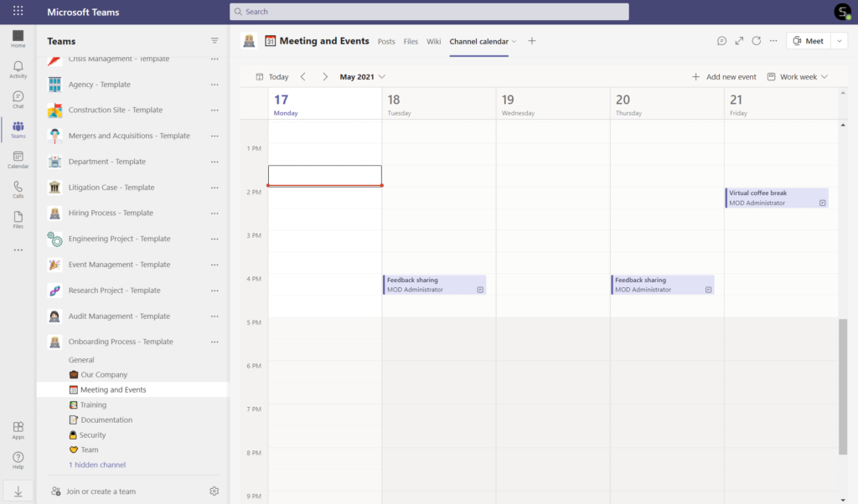Viewport: 858px width, 504px height.
Task: Expand Engineering Project - Template team
Action: pyautogui.click(x=119, y=239)
